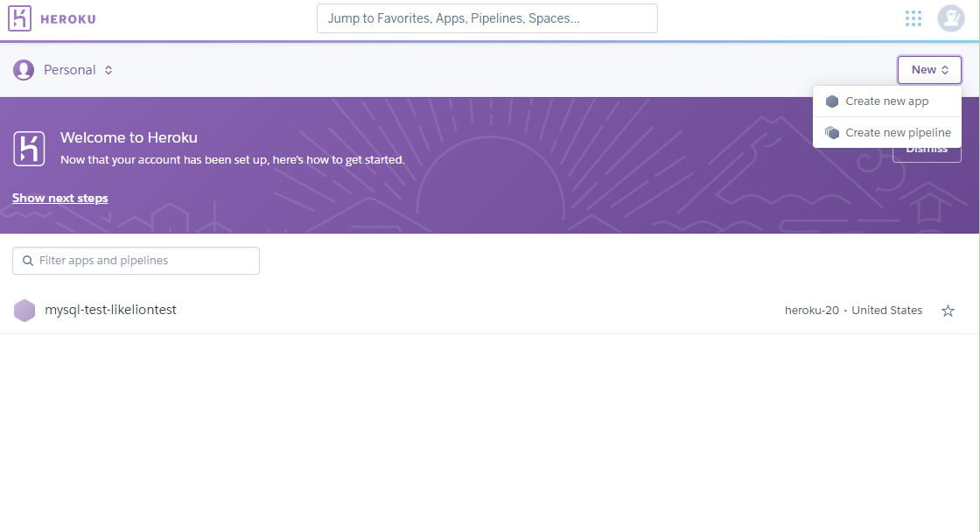This screenshot has height=532, width=980.
Task: Dismiss the Welcome to Heroku banner
Action: click(927, 153)
